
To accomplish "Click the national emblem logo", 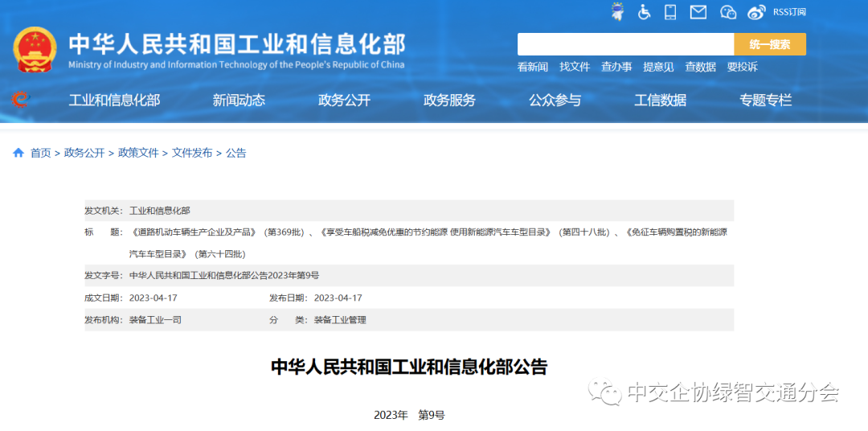I will click(34, 51).
